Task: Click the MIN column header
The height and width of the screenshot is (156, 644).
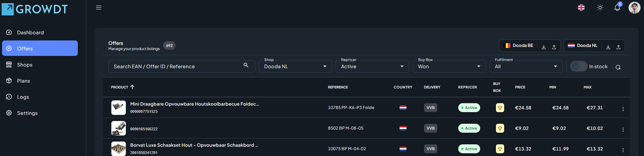Action: 552,87
